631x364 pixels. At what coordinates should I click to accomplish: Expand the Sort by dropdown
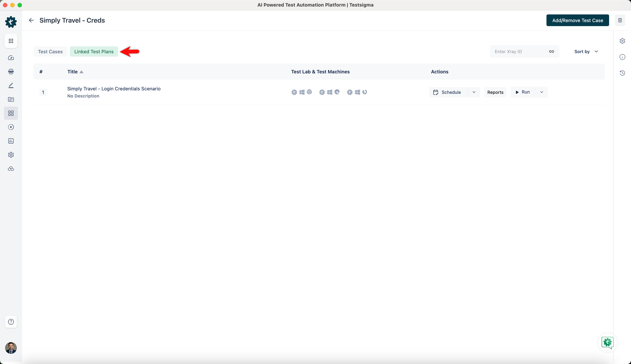(x=586, y=51)
